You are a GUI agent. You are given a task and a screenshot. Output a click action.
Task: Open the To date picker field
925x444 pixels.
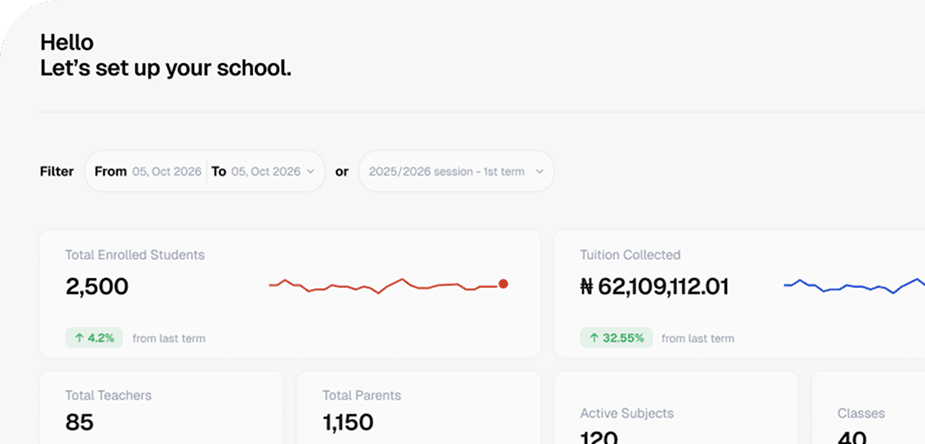tap(256, 172)
